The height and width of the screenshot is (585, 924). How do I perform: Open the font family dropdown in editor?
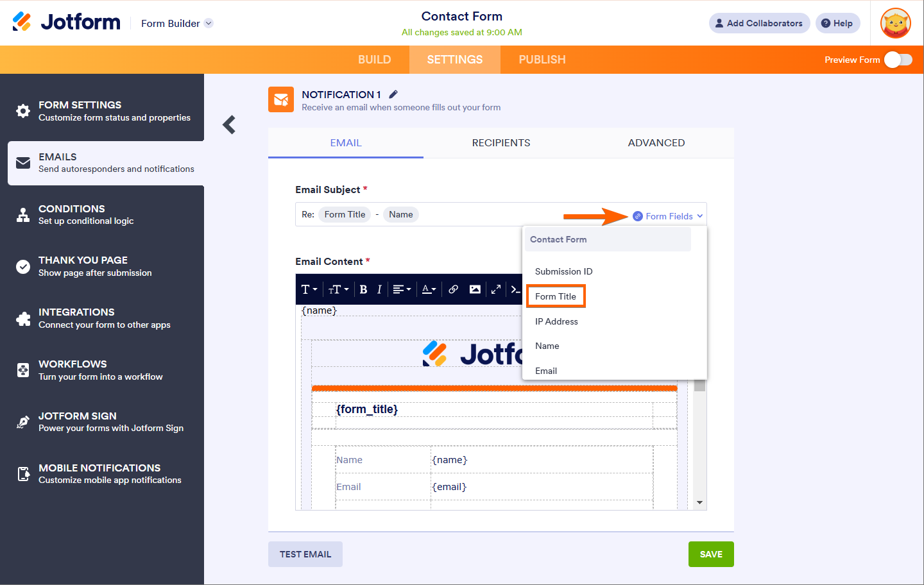pos(309,289)
